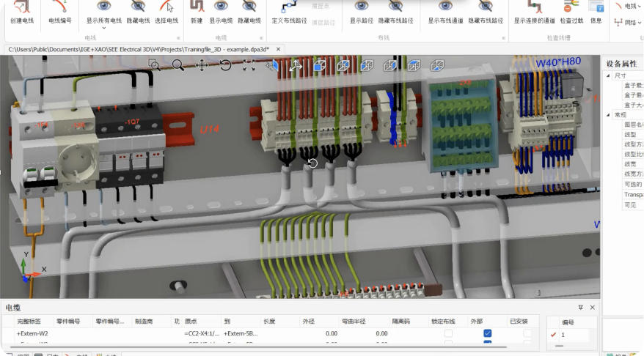The image size is (644, 356).
Task: Collapse the 尺寸 properties section
Action: 608,75
